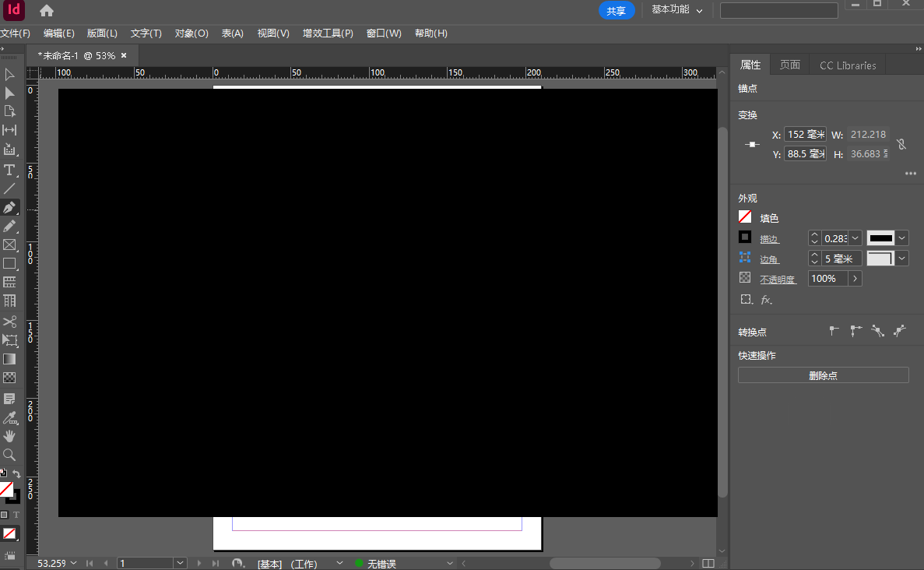The height and width of the screenshot is (570, 924).
Task: Click the toolbar fill/stroke color box
Action: click(9, 491)
